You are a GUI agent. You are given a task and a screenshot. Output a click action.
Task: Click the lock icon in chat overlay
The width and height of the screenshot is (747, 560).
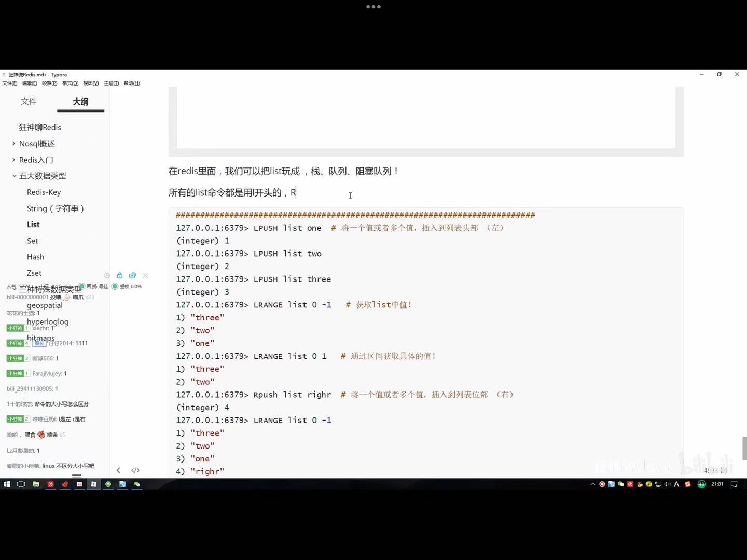point(120,276)
